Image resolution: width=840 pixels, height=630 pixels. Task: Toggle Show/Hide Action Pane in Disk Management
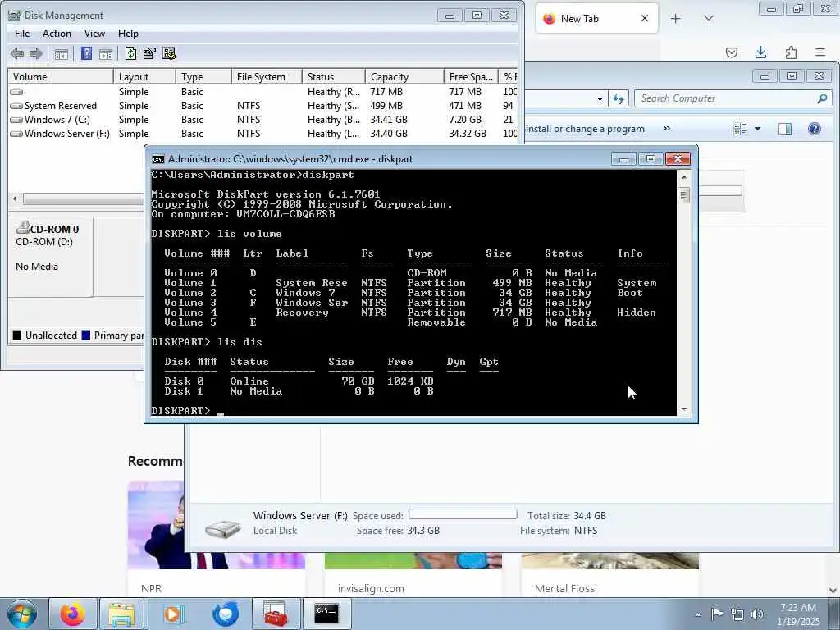tap(106, 53)
